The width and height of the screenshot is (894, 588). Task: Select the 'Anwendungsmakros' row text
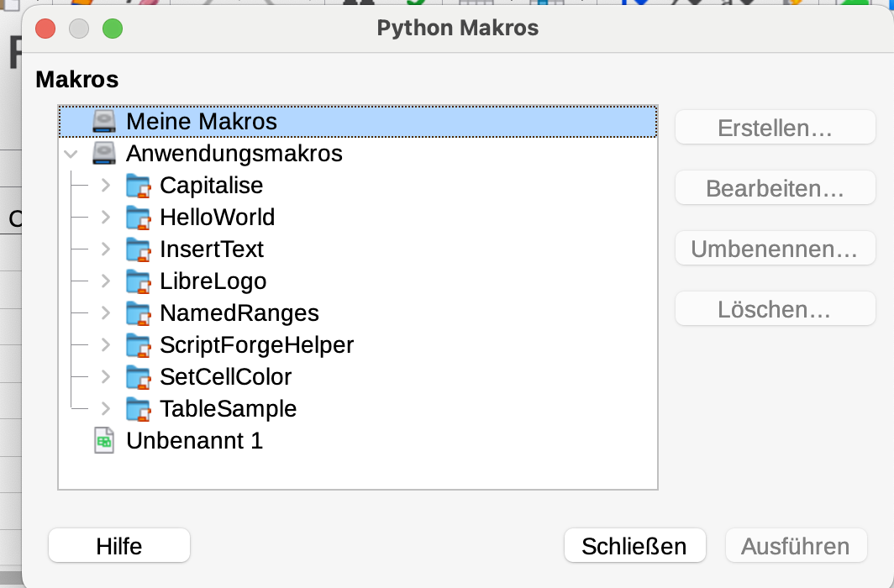click(234, 153)
